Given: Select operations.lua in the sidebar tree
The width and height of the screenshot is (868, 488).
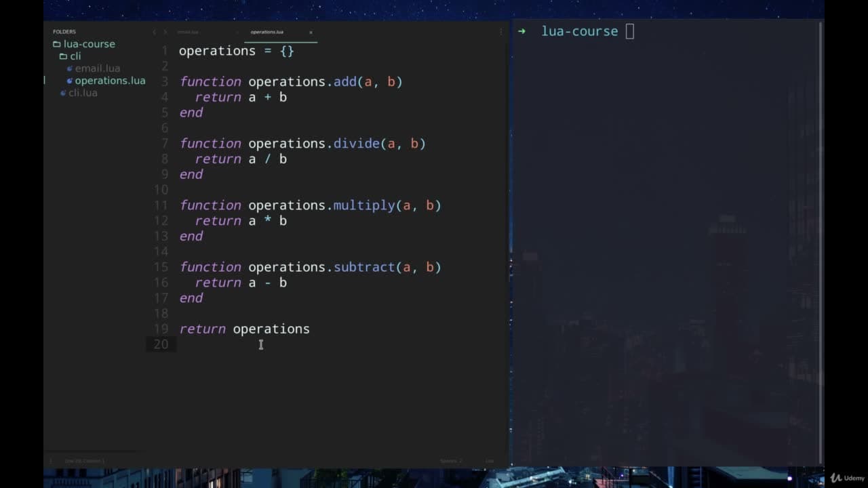Looking at the screenshot, I should click(106, 81).
